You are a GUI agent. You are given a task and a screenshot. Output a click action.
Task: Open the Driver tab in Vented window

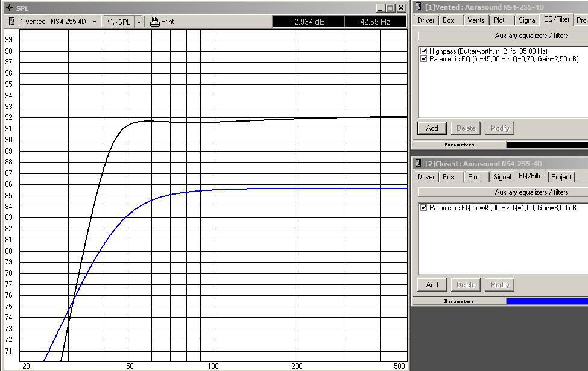point(426,20)
